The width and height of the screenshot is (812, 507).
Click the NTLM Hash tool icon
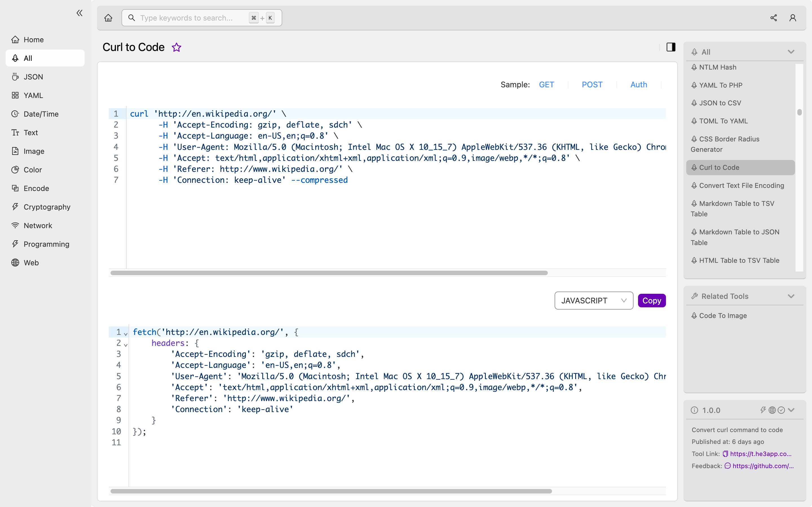[694, 66]
